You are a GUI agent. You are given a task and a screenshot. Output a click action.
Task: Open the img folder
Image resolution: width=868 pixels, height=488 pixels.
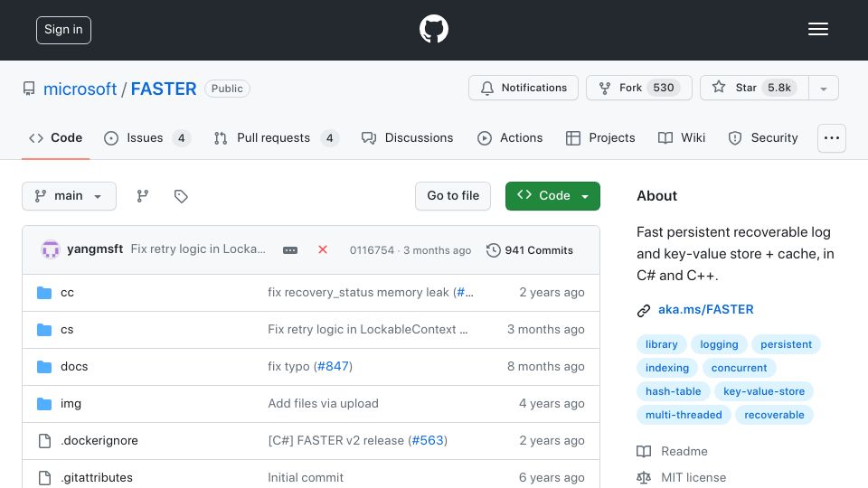tap(71, 404)
